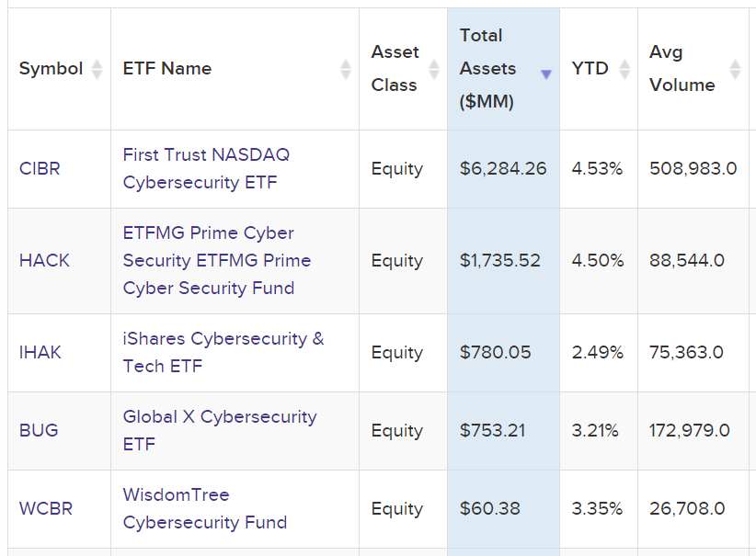Viewport: 756px width, 556px height.
Task: Click the sort chevron on Symbol column
Action: pos(97,68)
